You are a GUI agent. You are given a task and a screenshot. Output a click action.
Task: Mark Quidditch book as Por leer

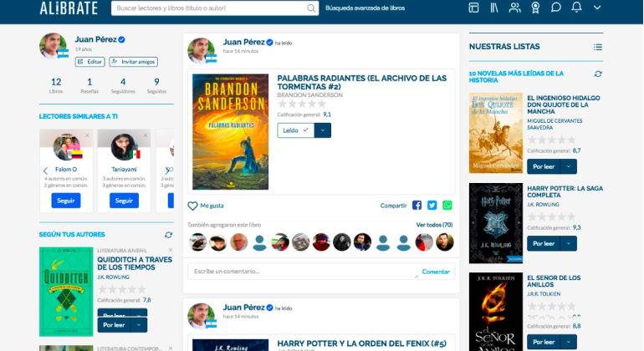(114, 325)
